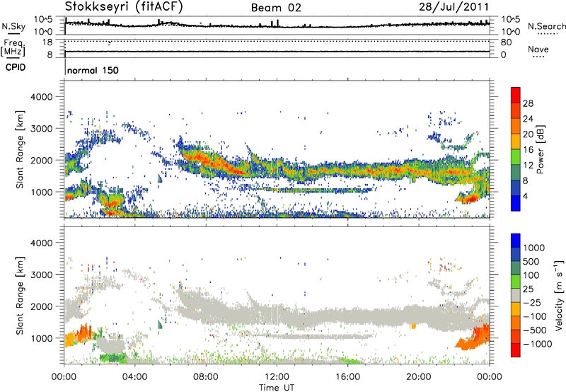Select the bottom red Velocity swatch below -1000
566x392 pixels.
tap(516, 350)
